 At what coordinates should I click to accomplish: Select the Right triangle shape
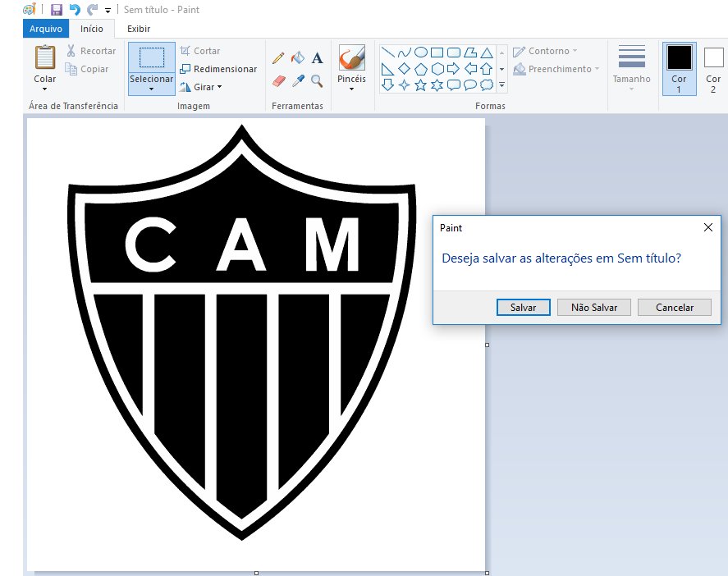click(x=387, y=69)
